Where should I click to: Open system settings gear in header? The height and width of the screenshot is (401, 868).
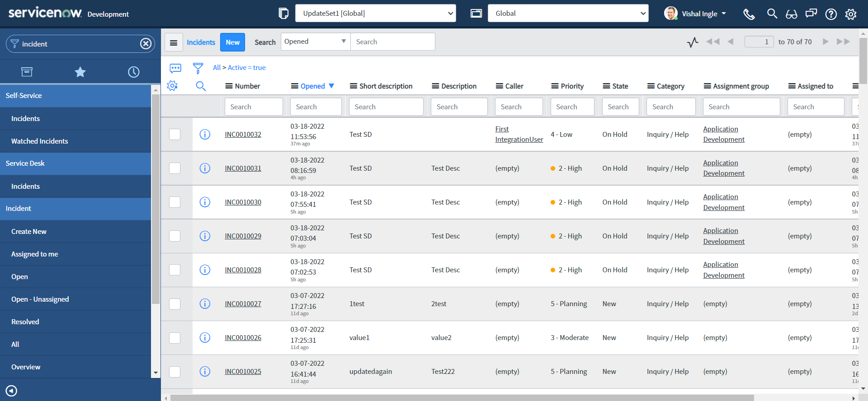coord(851,14)
